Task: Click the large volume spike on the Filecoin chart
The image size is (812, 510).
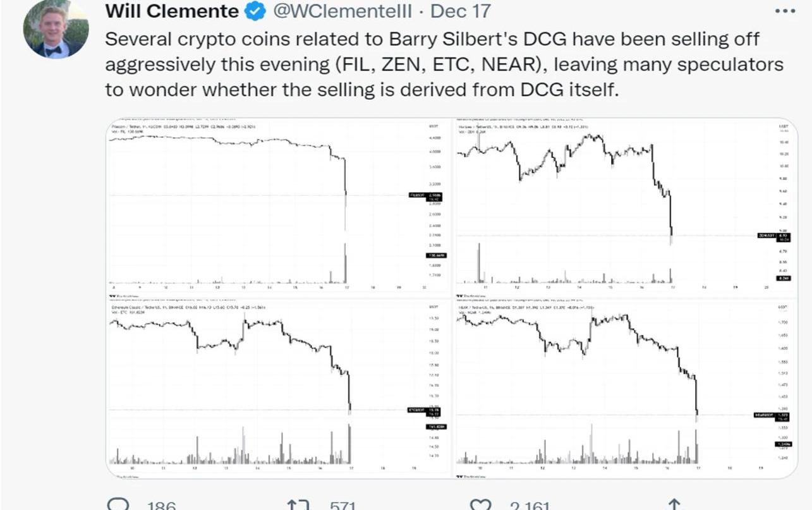Action: pos(346,263)
